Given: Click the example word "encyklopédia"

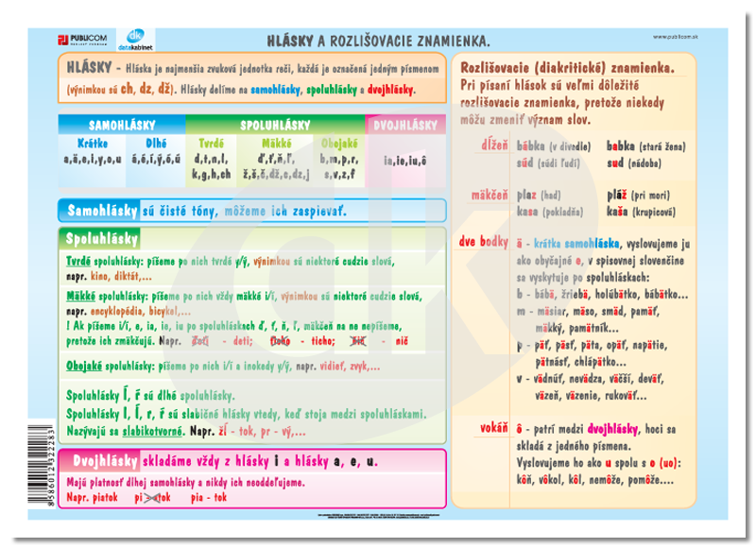Looking at the screenshot, I should click(x=116, y=311).
